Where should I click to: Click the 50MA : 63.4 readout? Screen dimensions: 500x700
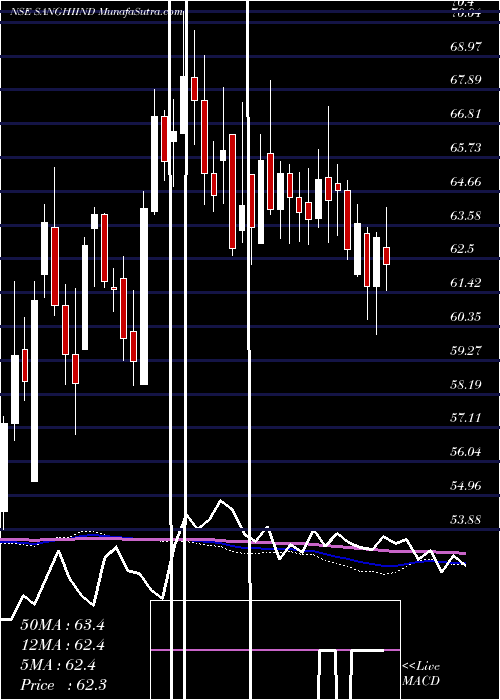click(62, 625)
